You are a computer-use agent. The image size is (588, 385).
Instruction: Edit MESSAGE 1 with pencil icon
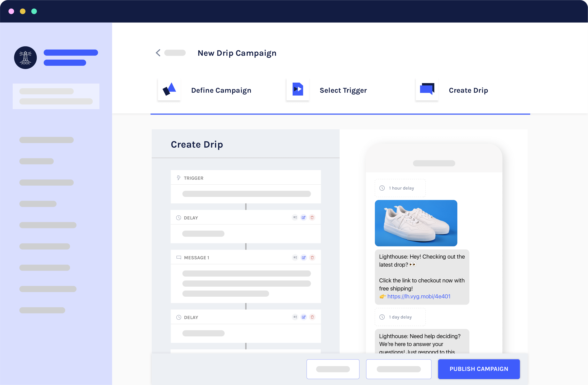tap(304, 258)
